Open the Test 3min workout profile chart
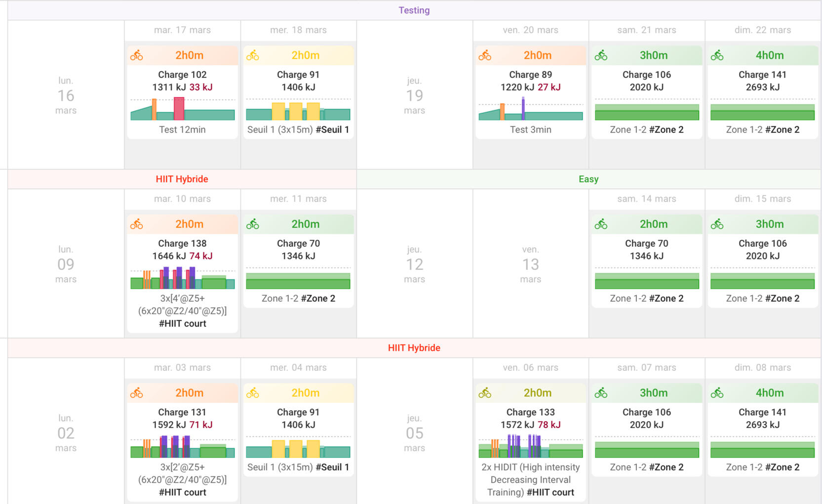Image resolution: width=822 pixels, height=504 pixels. 531,109
